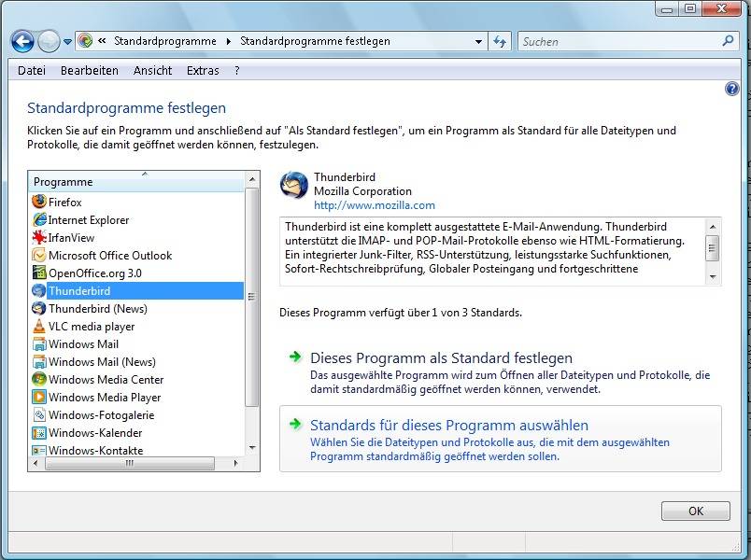Click the Firefox icon in the program list
The width and height of the screenshot is (751, 560).
click(x=39, y=202)
